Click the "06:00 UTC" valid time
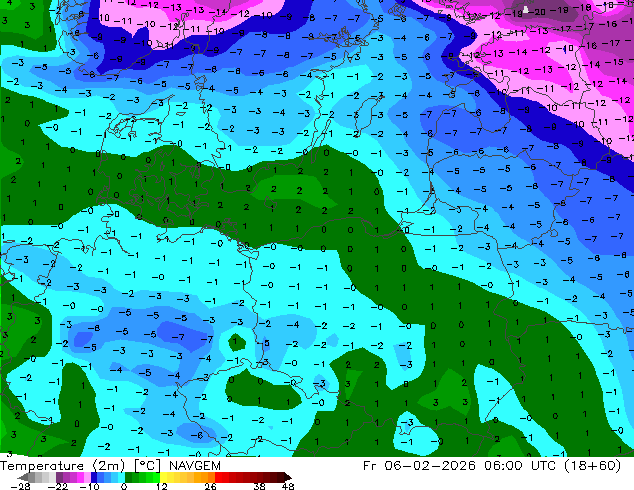634x490 pixels. pos(518,466)
